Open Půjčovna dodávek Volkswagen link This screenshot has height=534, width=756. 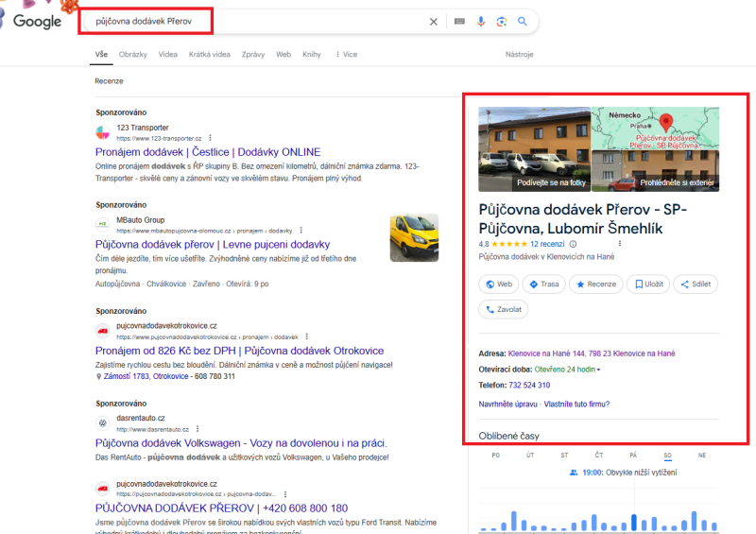tap(241, 443)
